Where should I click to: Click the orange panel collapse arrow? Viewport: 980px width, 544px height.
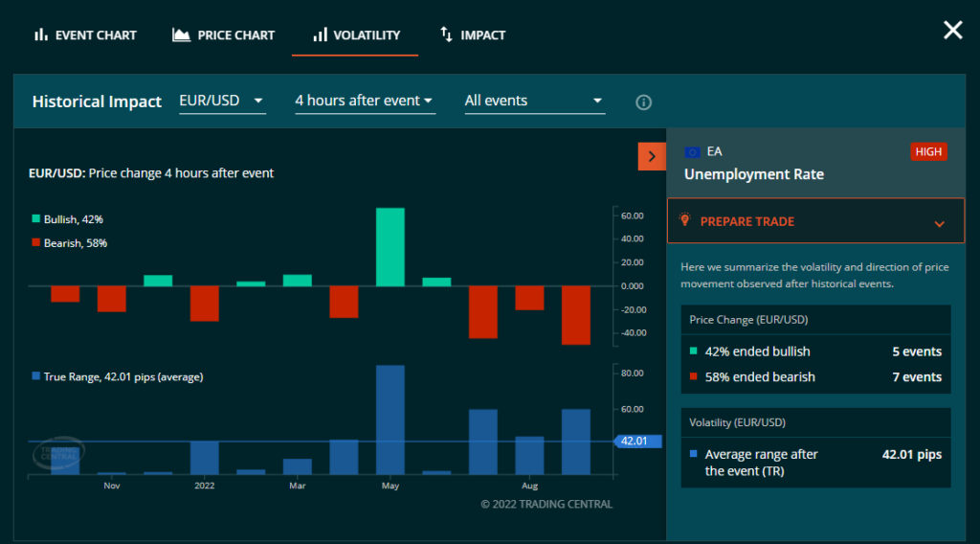pyautogui.click(x=652, y=156)
